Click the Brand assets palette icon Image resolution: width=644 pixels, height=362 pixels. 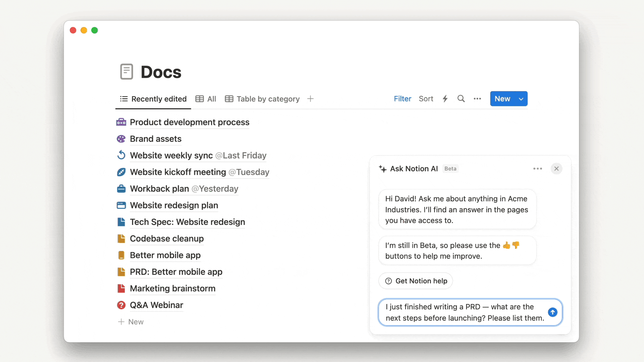pyautogui.click(x=121, y=139)
